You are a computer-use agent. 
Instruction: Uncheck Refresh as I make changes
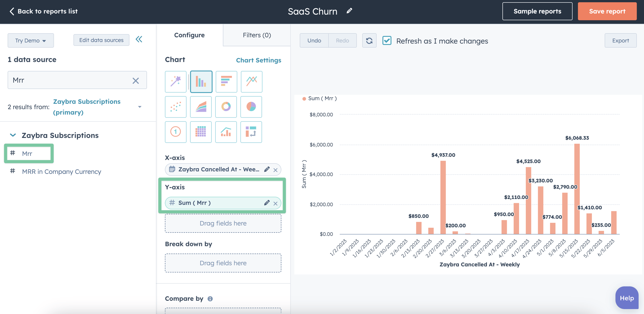pos(387,41)
